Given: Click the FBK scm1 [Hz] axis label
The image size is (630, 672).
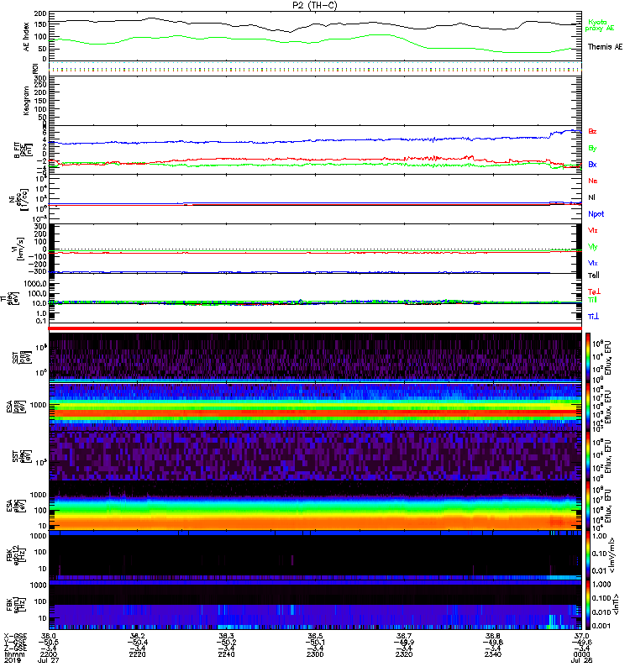Looking at the screenshot, I should point(15,605).
